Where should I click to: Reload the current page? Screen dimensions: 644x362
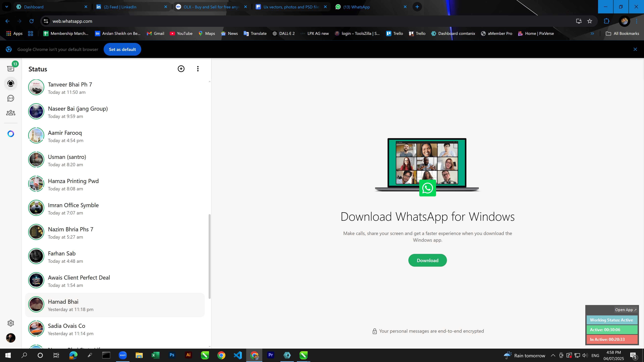pos(32,21)
